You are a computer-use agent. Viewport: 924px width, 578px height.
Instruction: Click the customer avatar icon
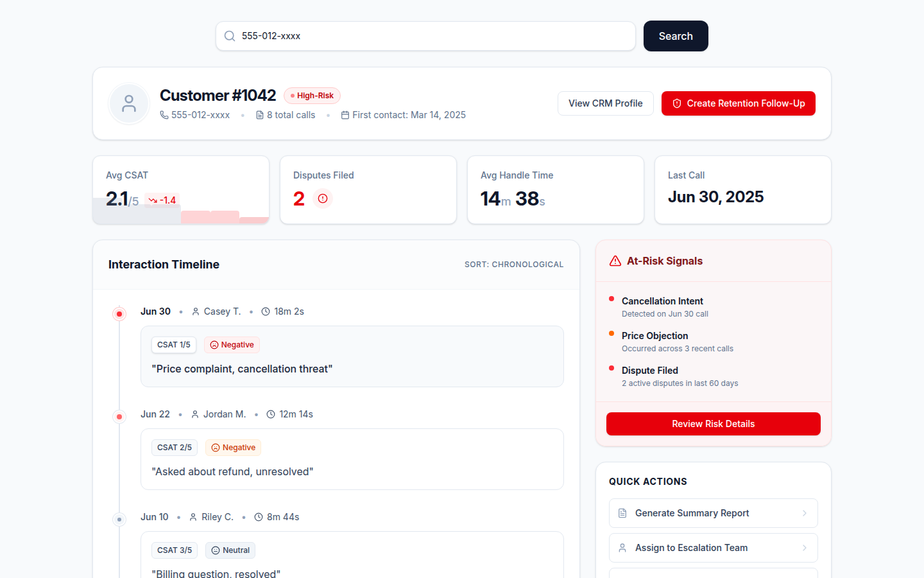[129, 103]
